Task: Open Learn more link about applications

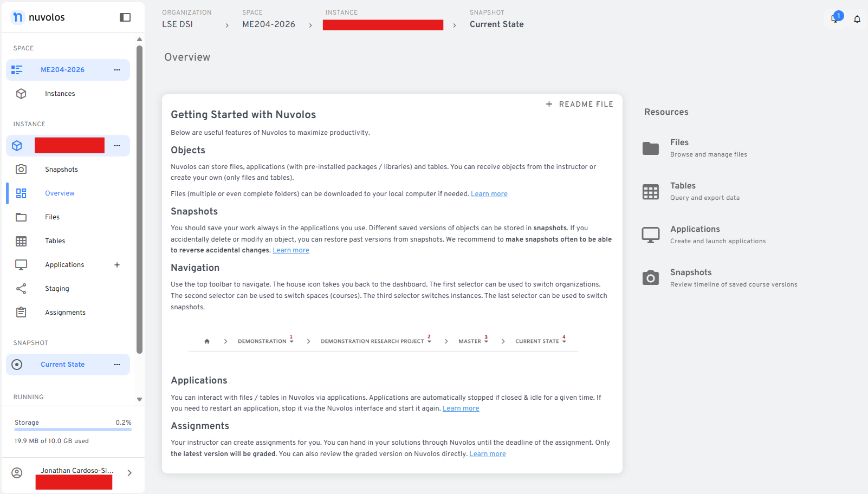Action: tap(461, 408)
